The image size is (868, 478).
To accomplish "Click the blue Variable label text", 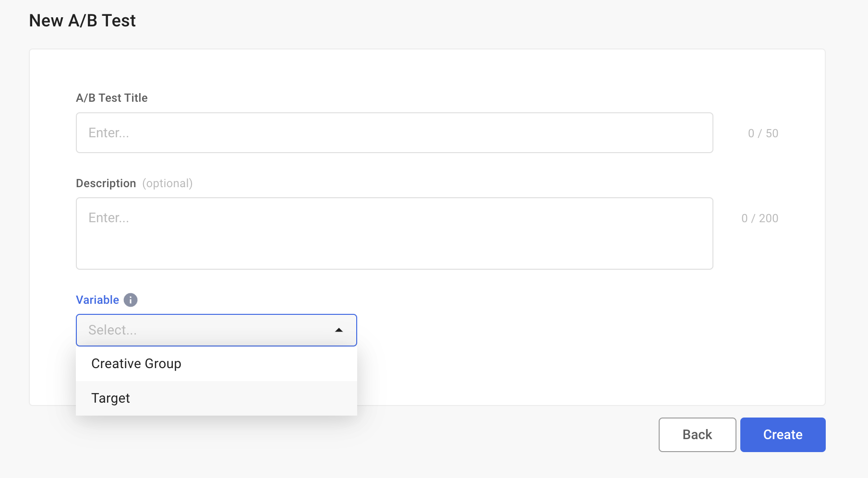I will coord(97,300).
